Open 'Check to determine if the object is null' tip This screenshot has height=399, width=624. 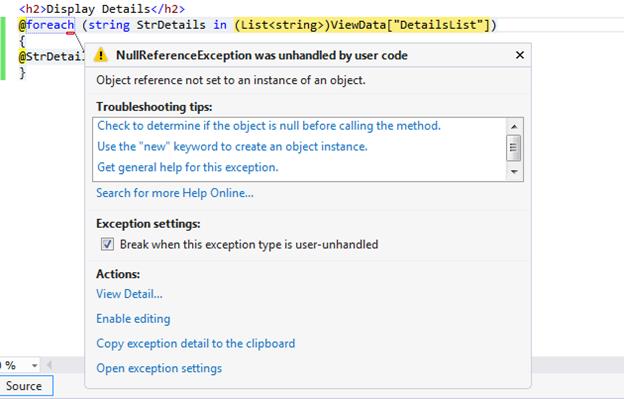click(x=269, y=126)
